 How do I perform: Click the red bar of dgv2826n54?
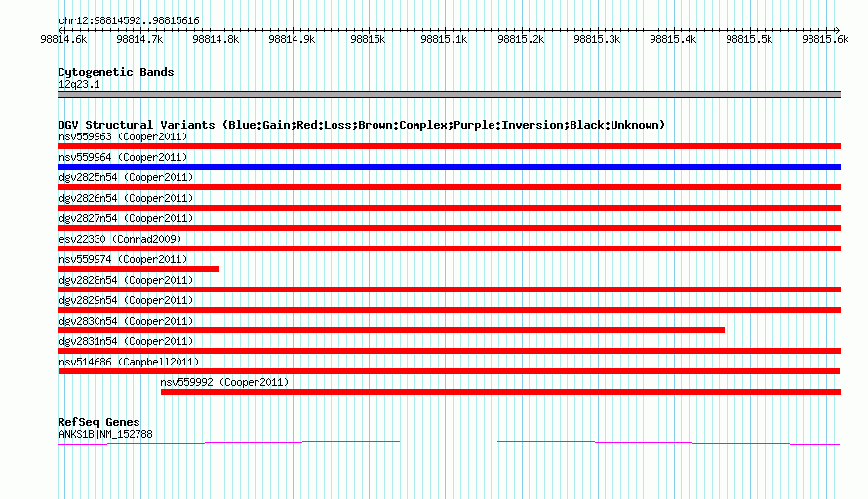(449, 208)
